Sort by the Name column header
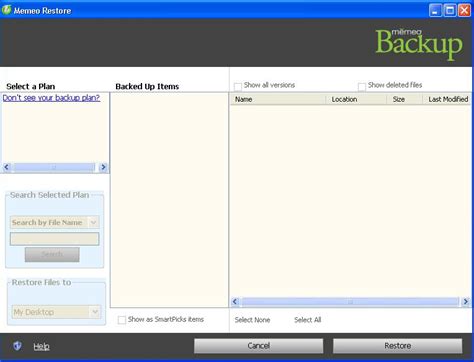This screenshot has width=474, height=362. (x=278, y=99)
